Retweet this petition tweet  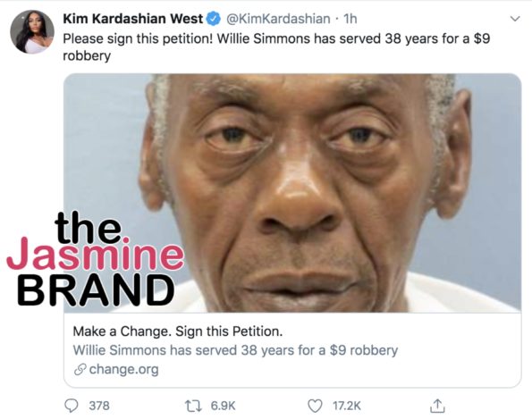click(x=193, y=406)
